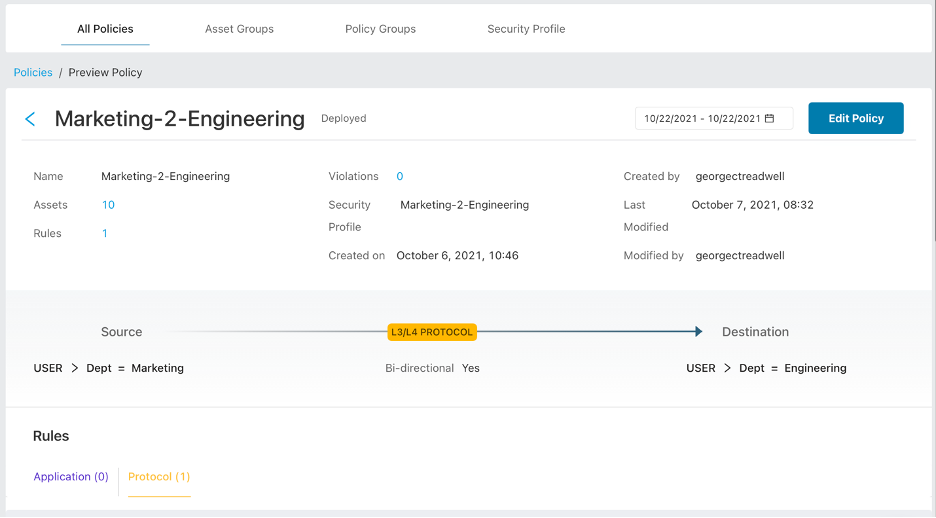
Task: Open the calendar icon in date range
Action: [x=769, y=118]
